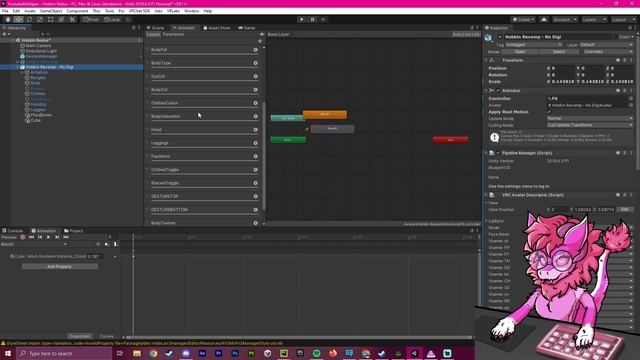Open Chrome from the Windows taskbar
This screenshot has width=640, height=360.
click(153, 353)
